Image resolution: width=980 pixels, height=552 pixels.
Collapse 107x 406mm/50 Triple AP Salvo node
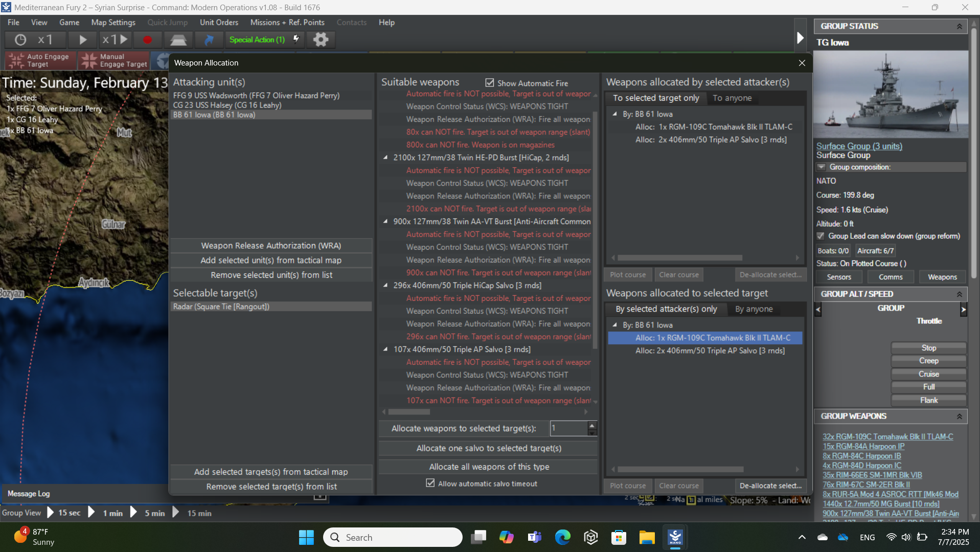pyautogui.click(x=385, y=349)
